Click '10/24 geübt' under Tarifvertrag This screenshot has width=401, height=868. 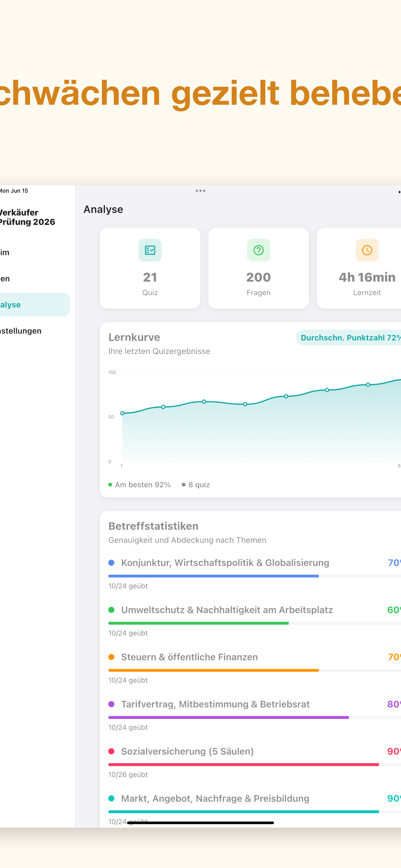point(128,728)
